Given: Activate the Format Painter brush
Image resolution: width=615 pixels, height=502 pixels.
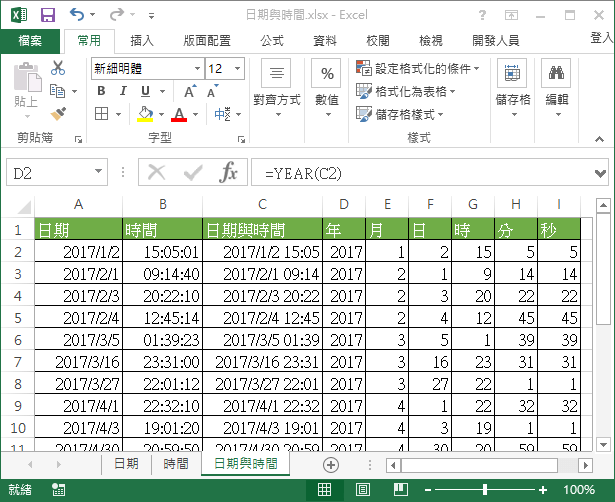Looking at the screenshot, I should [58, 114].
